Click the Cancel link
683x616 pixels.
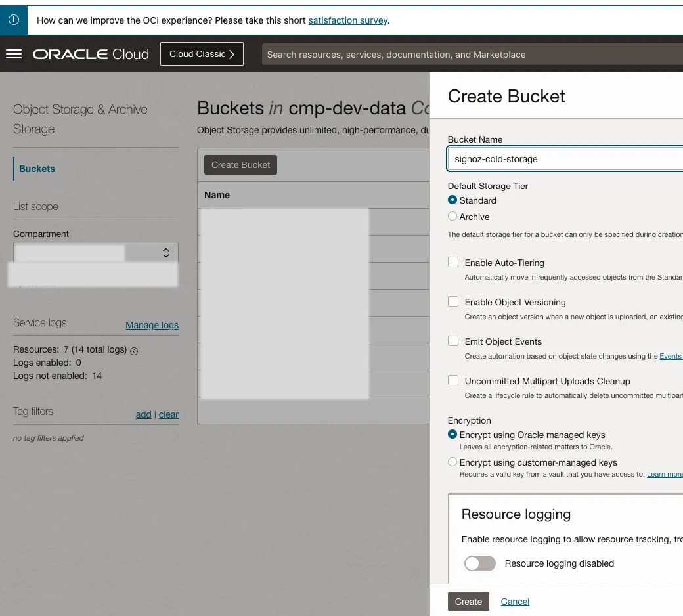tap(515, 602)
